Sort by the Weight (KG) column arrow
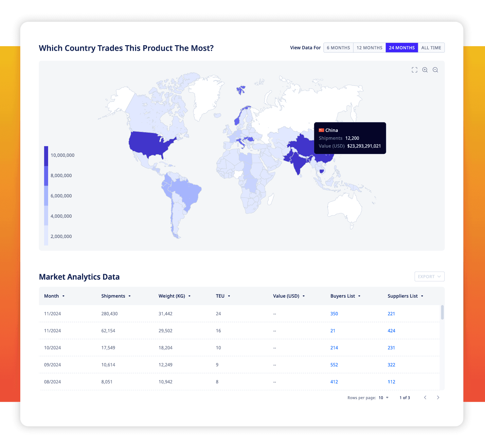The image size is (485, 448). [x=189, y=296]
